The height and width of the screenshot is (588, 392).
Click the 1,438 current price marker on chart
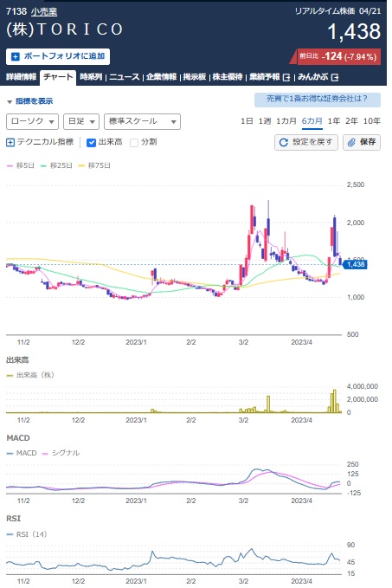coord(354,264)
